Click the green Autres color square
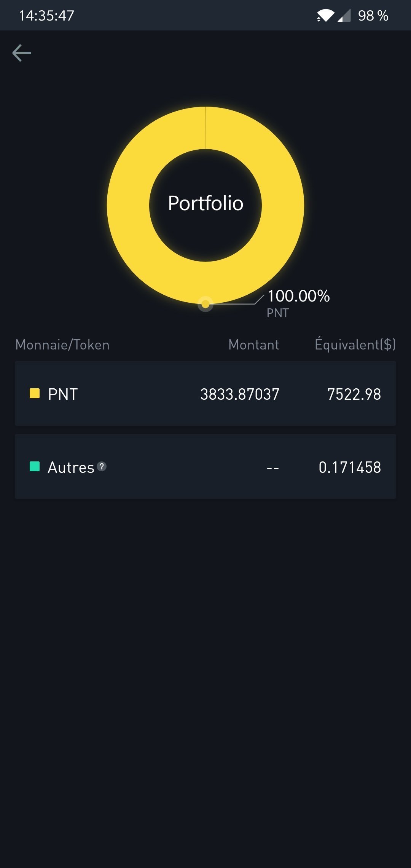Image resolution: width=411 pixels, height=868 pixels. (x=35, y=466)
